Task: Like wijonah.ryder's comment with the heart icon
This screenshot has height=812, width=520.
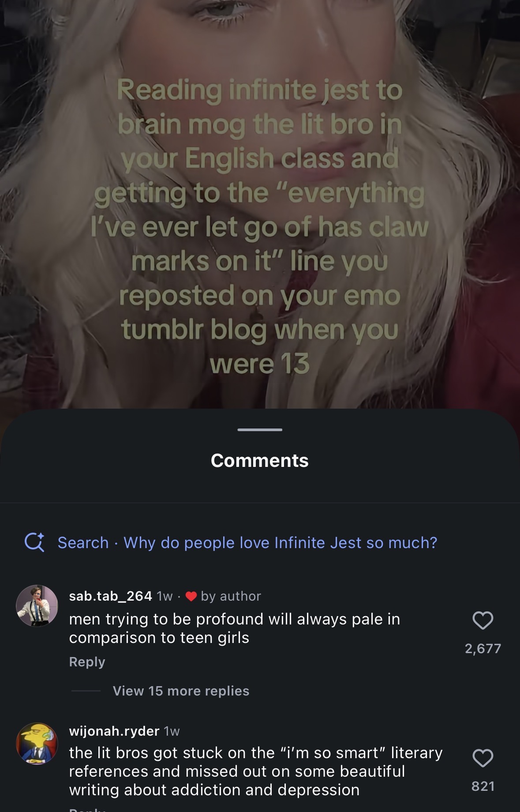Action: click(483, 759)
